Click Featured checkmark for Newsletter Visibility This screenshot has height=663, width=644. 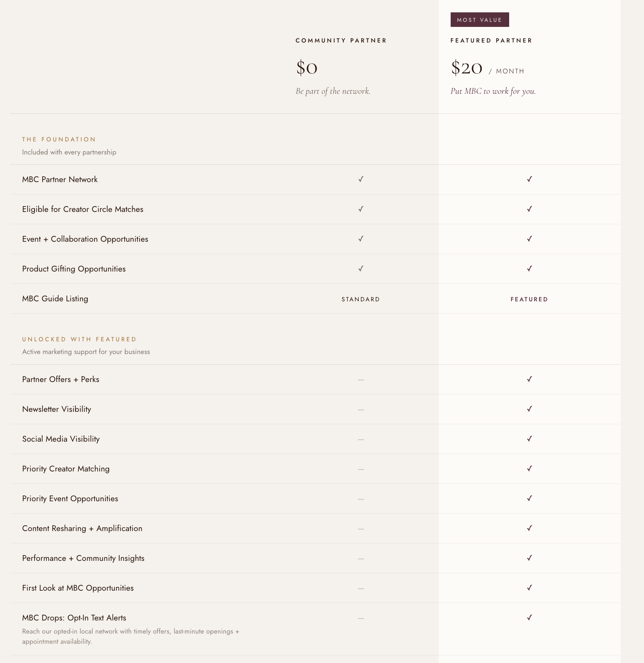click(530, 409)
